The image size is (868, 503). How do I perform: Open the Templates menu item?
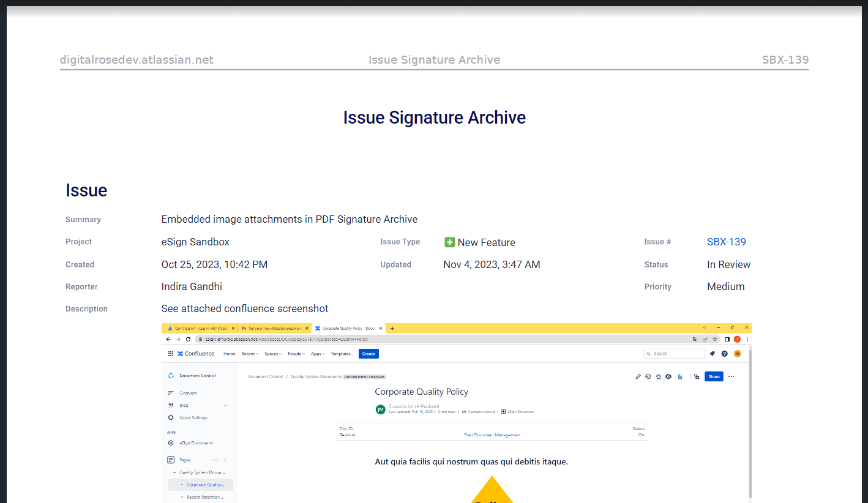[341, 354]
